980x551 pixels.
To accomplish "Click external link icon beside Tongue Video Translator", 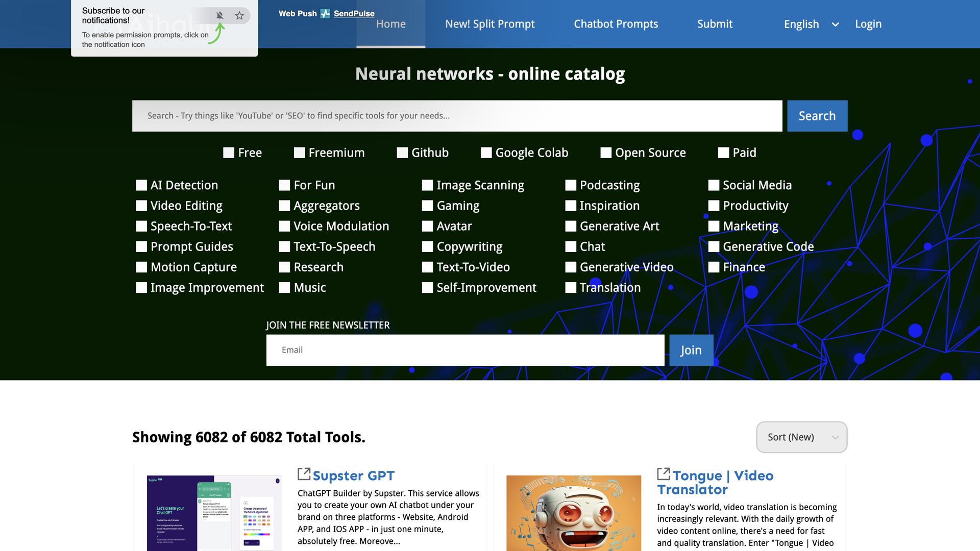I will (x=663, y=474).
